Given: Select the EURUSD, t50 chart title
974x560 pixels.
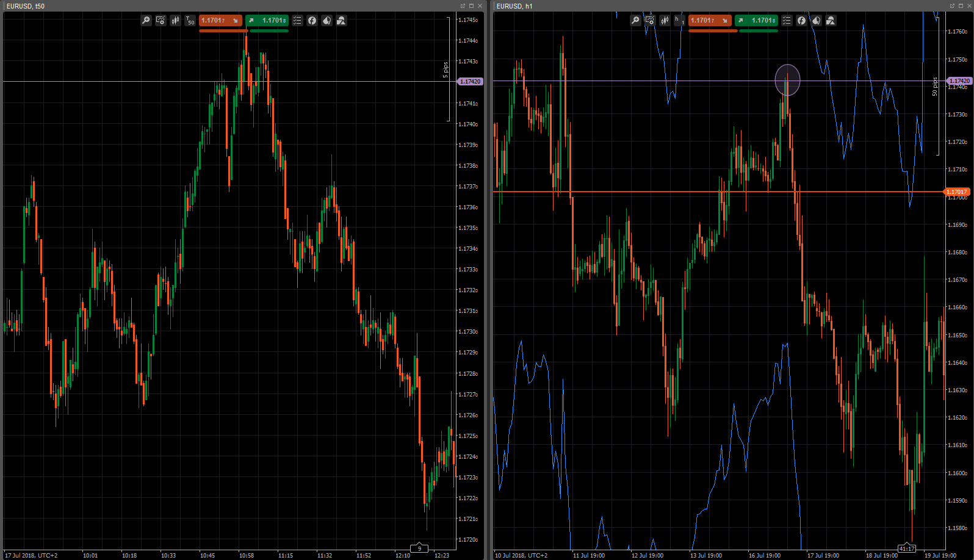Looking at the screenshot, I should (x=26, y=6).
